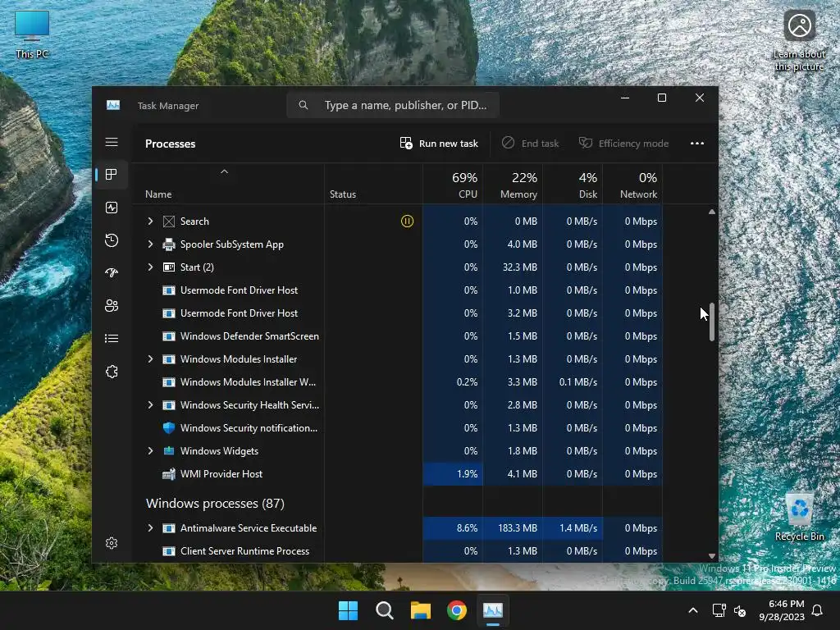
Task: Expand the Spooler SubSystem App row
Action: (x=151, y=244)
